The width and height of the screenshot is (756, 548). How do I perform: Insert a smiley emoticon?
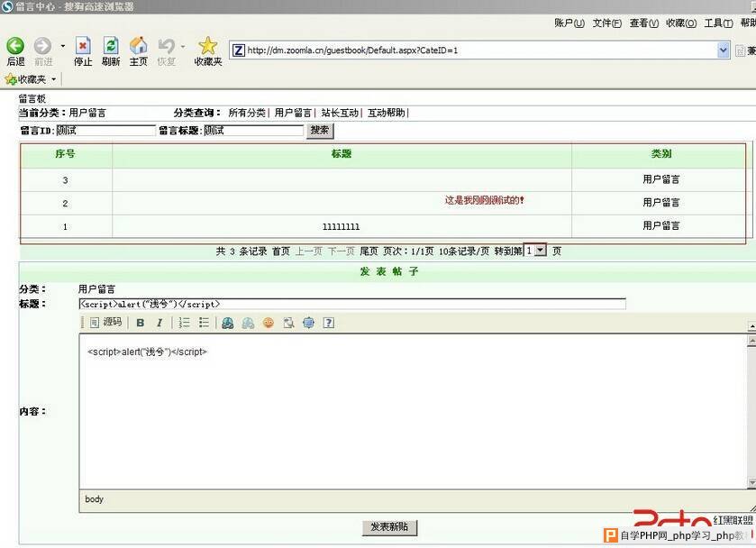click(269, 323)
